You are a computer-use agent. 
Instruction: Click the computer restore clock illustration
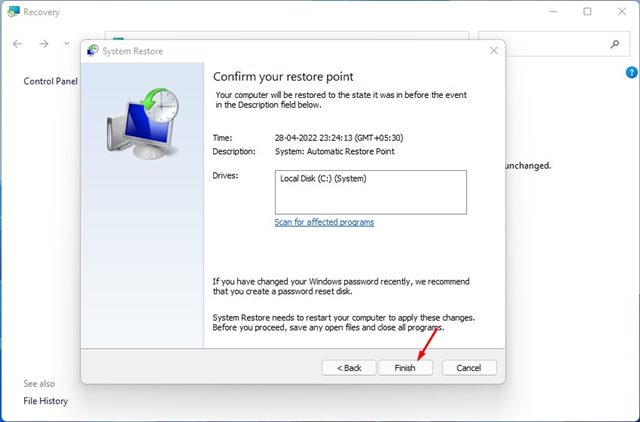click(x=143, y=123)
